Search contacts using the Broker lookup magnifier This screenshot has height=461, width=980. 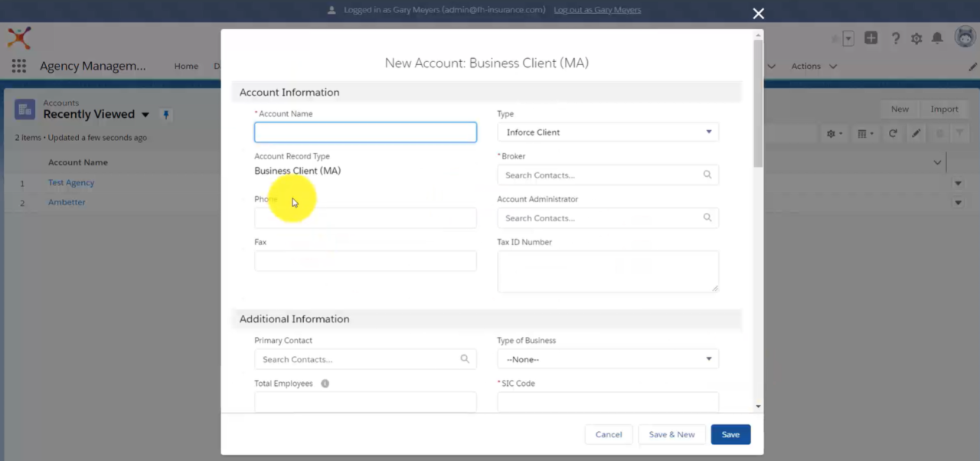(707, 175)
